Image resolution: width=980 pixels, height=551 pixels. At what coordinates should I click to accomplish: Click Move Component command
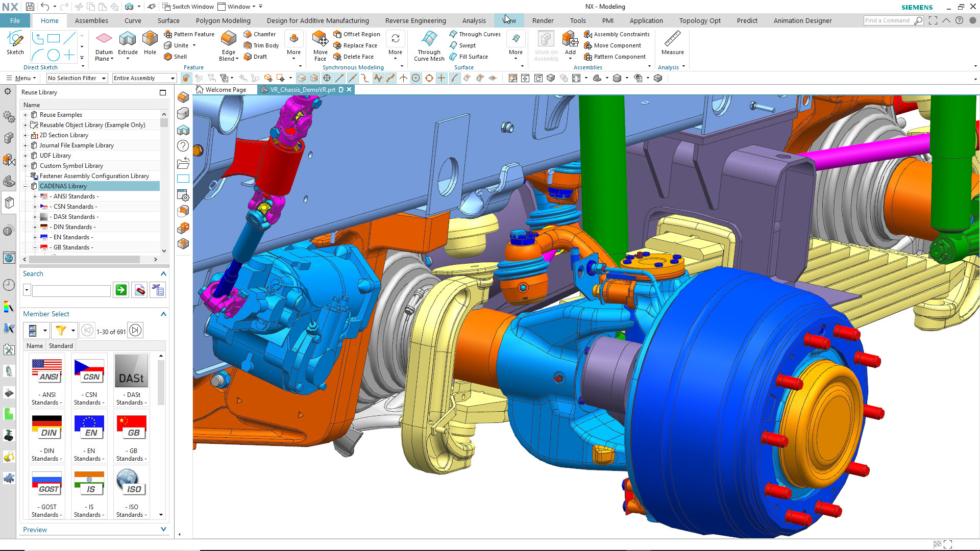(612, 45)
